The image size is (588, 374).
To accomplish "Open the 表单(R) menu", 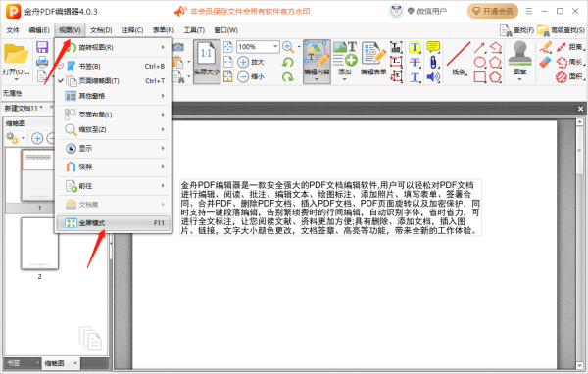I will (163, 30).
